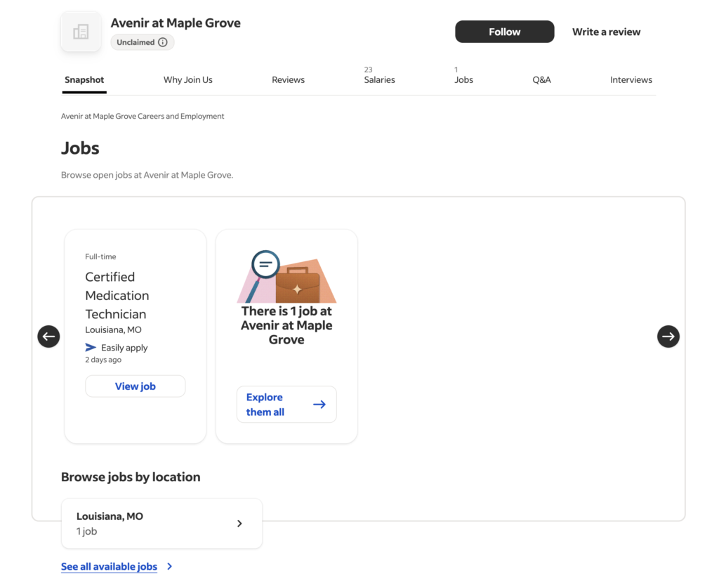
Task: Click the right carousel arrow
Action: pos(668,337)
